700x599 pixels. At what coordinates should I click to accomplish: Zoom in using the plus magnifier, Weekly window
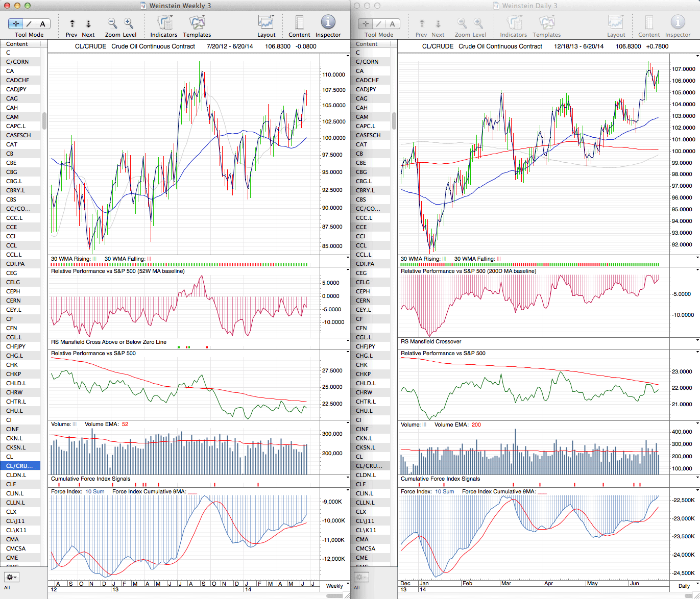coord(129,23)
